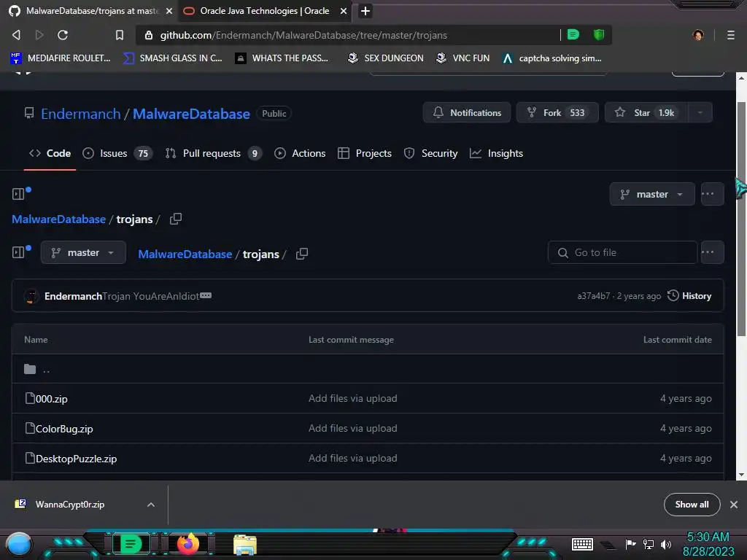The width and height of the screenshot is (747, 560).
Task: Open ColorBug.zip file
Action: click(64, 429)
